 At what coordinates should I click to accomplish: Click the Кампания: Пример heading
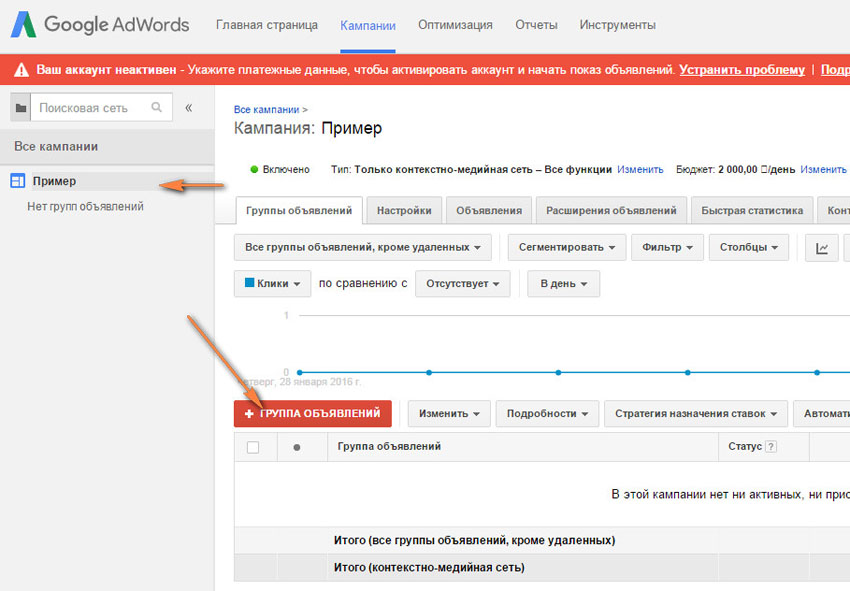coord(308,129)
